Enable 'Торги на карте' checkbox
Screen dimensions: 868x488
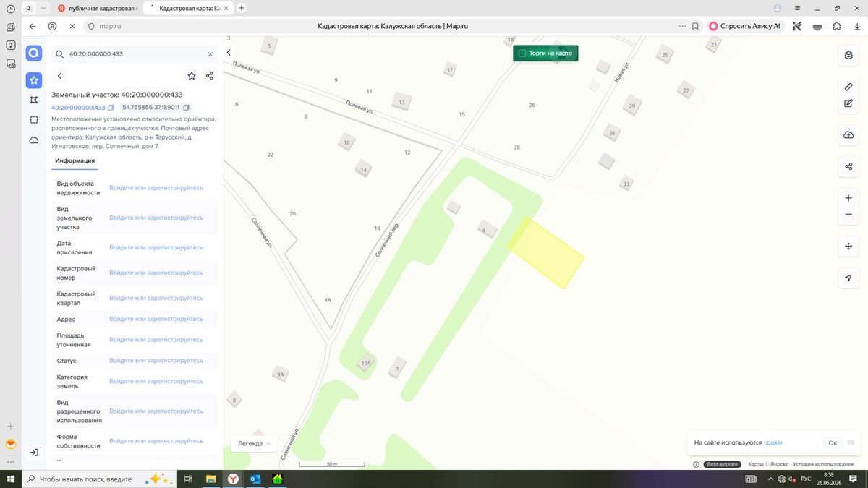click(522, 53)
